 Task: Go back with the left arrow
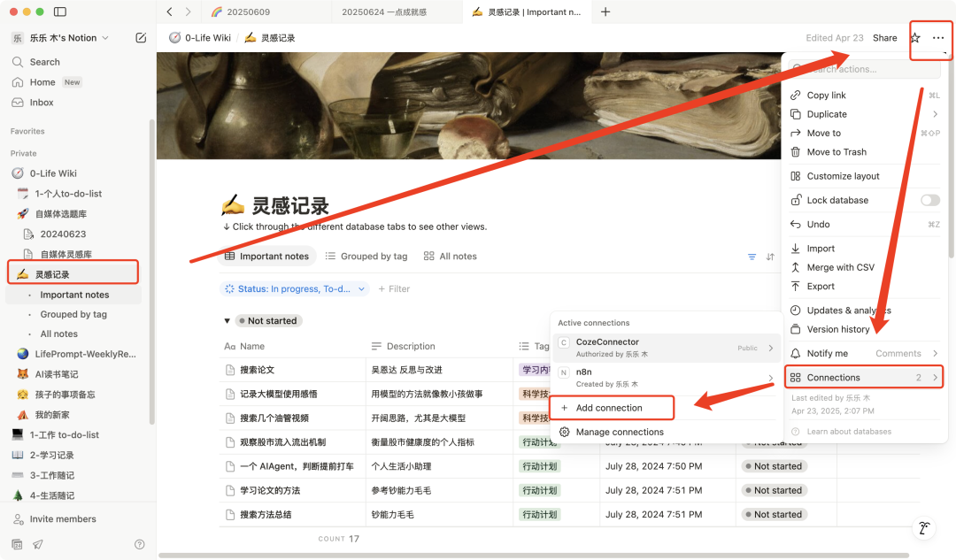(x=169, y=12)
